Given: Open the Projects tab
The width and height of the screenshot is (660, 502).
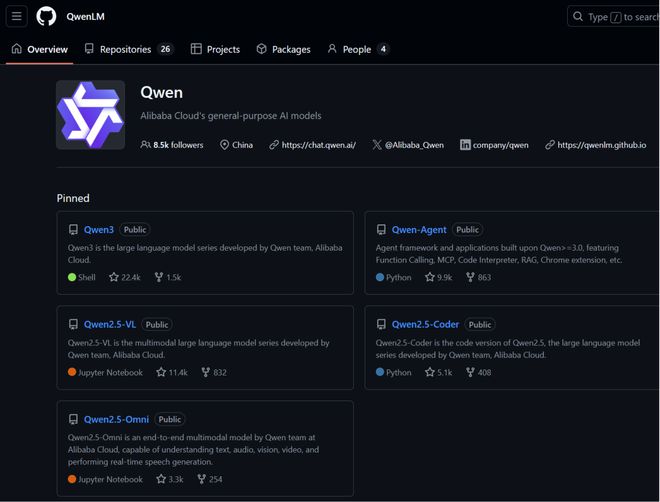Looking at the screenshot, I should [x=215, y=49].
